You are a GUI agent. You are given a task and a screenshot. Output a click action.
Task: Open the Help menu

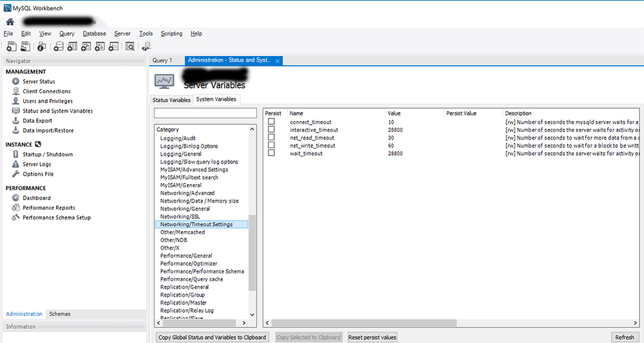coord(196,33)
